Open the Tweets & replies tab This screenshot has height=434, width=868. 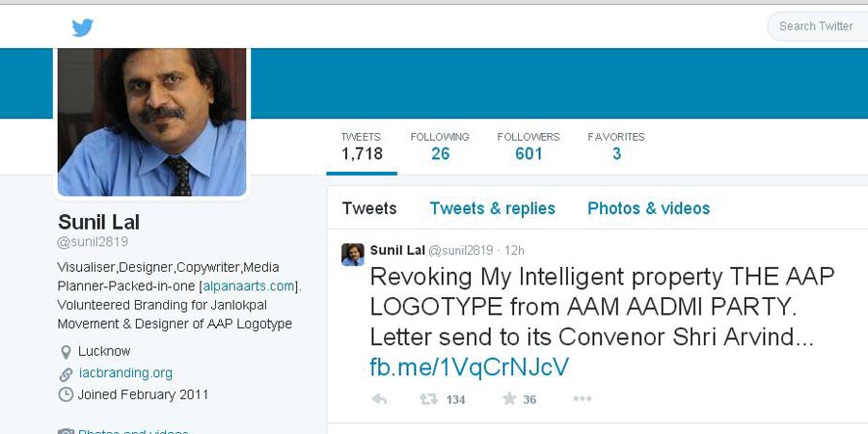pyautogui.click(x=492, y=208)
